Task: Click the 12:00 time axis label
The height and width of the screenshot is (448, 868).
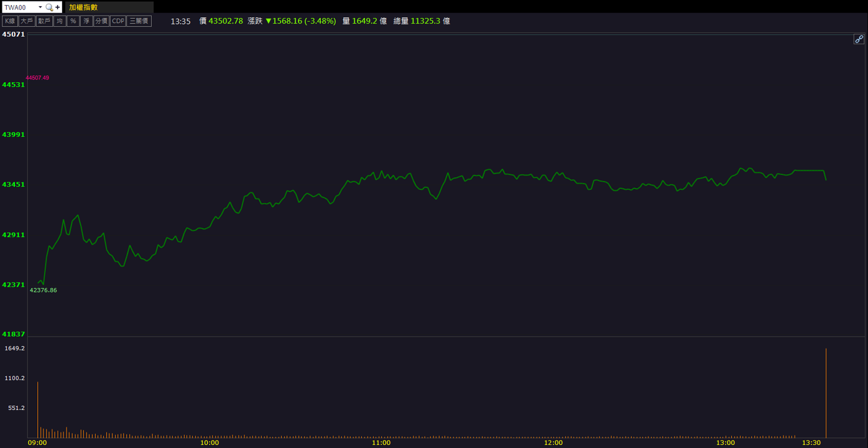Action: point(553,443)
